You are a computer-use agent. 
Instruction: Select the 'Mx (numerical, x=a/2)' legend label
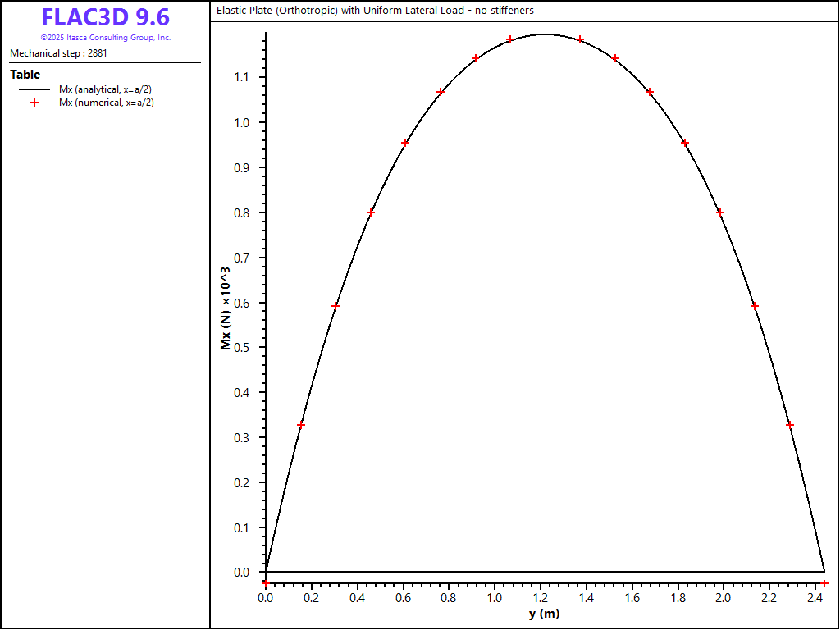107,103
